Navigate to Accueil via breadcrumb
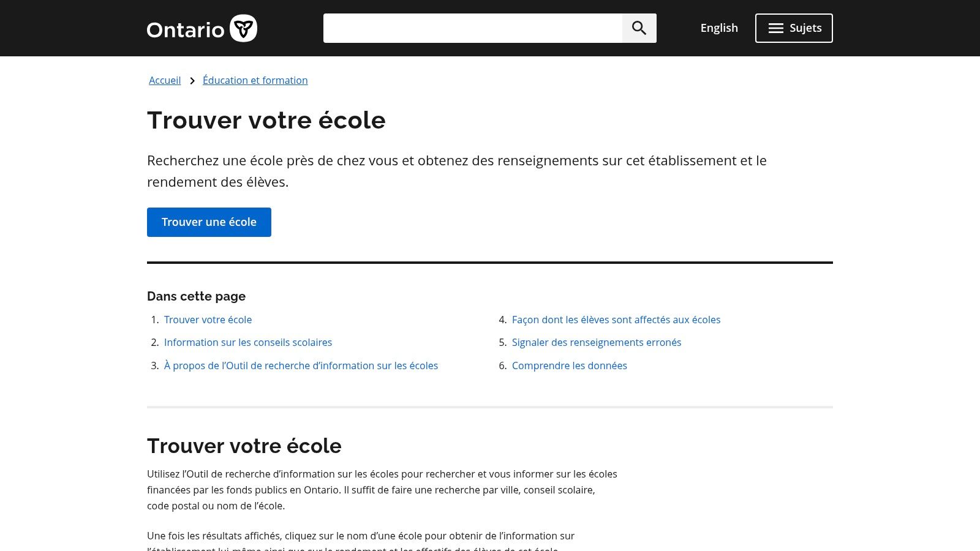This screenshot has height=551, width=980. pyautogui.click(x=164, y=80)
